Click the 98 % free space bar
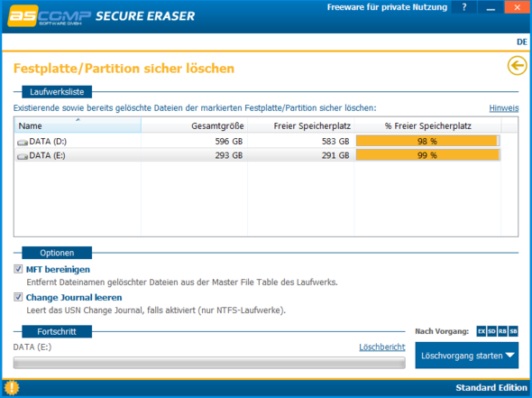Screen dimensions: 532x398 click(427, 141)
